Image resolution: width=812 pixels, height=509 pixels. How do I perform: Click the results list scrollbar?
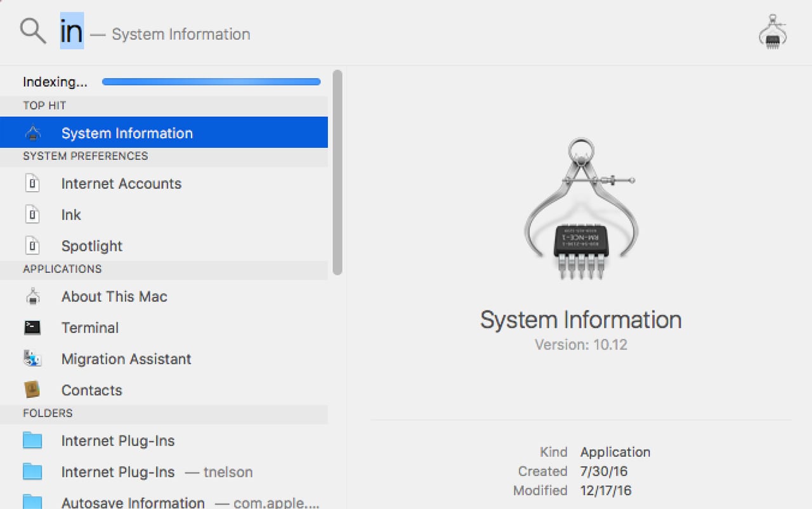(337, 173)
